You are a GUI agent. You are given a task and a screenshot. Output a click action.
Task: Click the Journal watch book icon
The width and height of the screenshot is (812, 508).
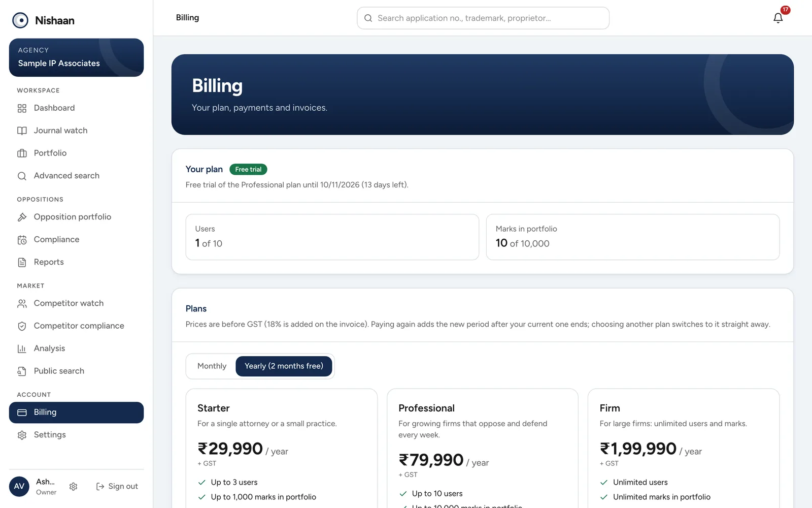click(22, 131)
